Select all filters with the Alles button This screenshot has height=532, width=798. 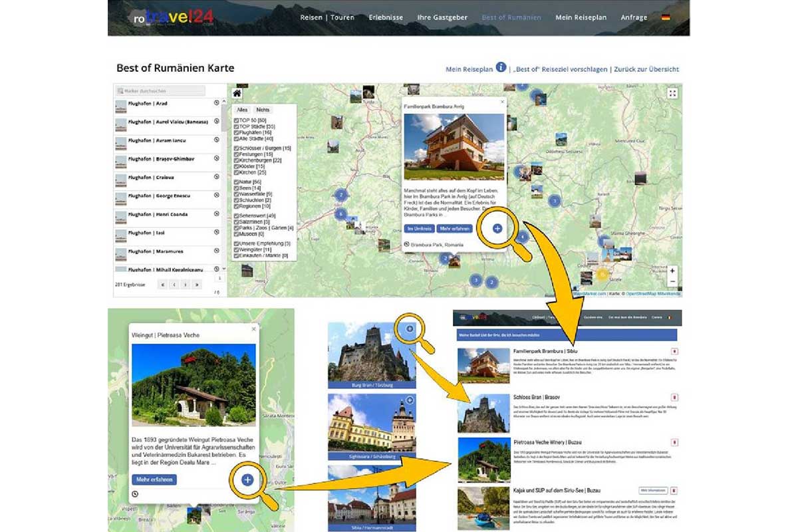click(243, 109)
